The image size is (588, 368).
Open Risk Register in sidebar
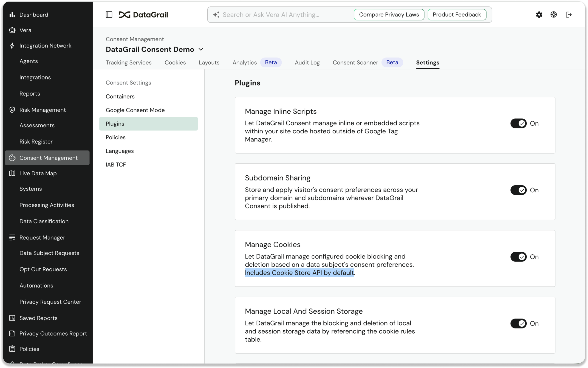click(36, 142)
